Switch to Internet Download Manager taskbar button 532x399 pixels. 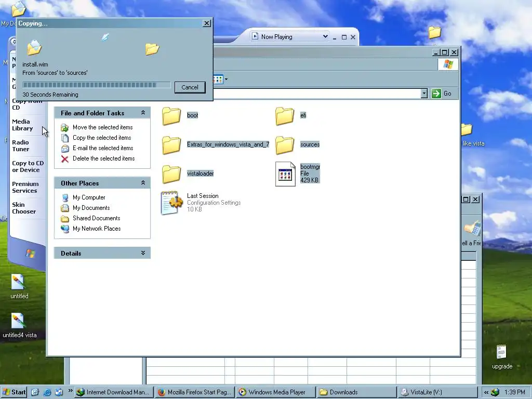[x=114, y=392]
